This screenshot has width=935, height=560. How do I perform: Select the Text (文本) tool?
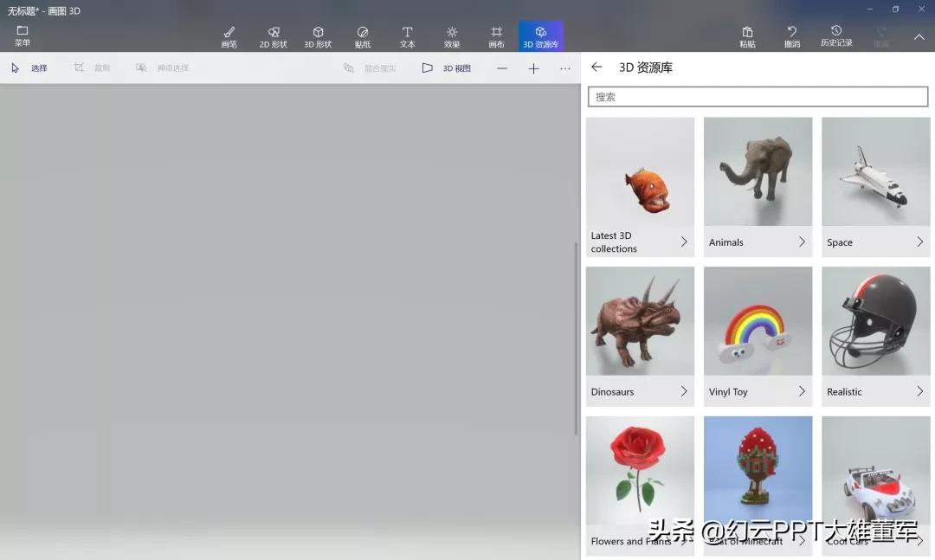tap(407, 35)
